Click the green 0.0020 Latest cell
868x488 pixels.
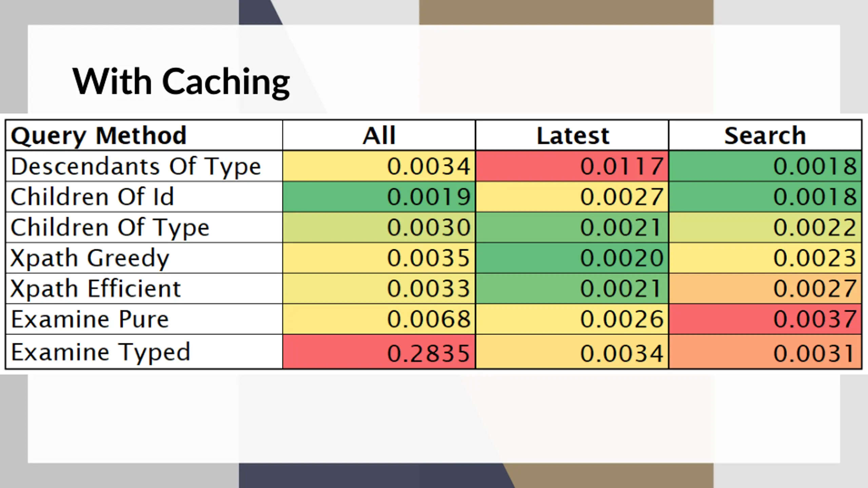(572, 258)
